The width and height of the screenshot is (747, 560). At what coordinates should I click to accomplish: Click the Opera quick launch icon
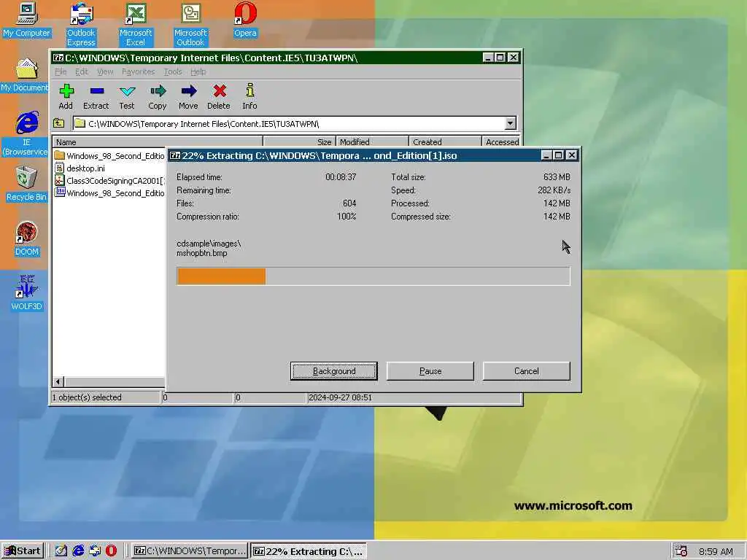[x=111, y=551]
